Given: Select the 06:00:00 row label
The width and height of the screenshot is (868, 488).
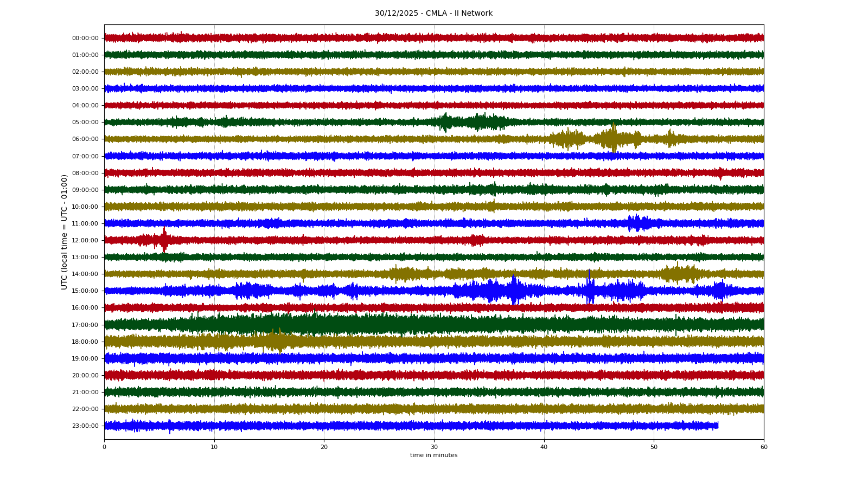Looking at the screenshot, I should pyautogui.click(x=85, y=139).
